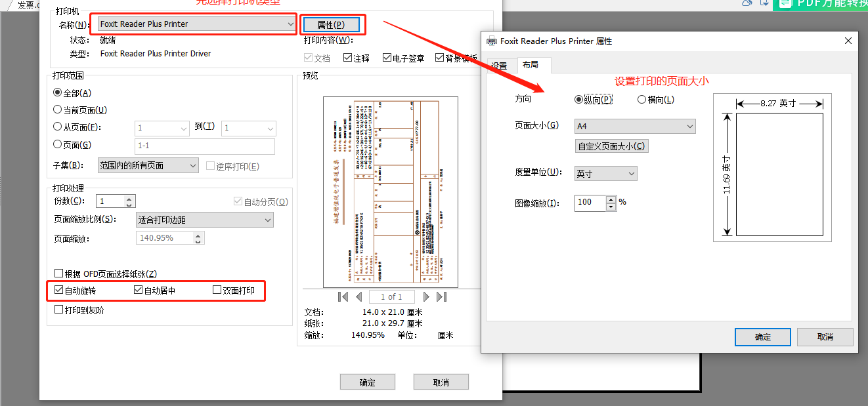Open the printer name dropdown
The image size is (868, 406).
click(x=292, y=24)
